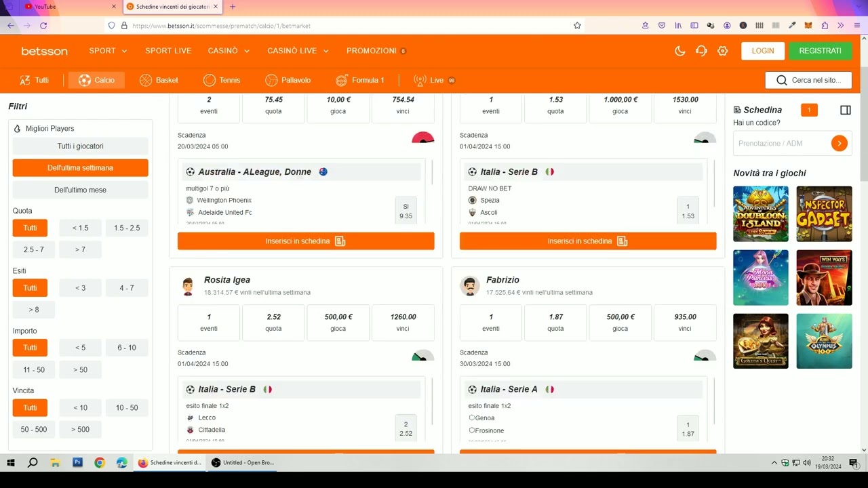Select odds 2.52 for Lecco Cittadella
Image resolution: width=868 pixels, height=488 pixels.
(406, 429)
